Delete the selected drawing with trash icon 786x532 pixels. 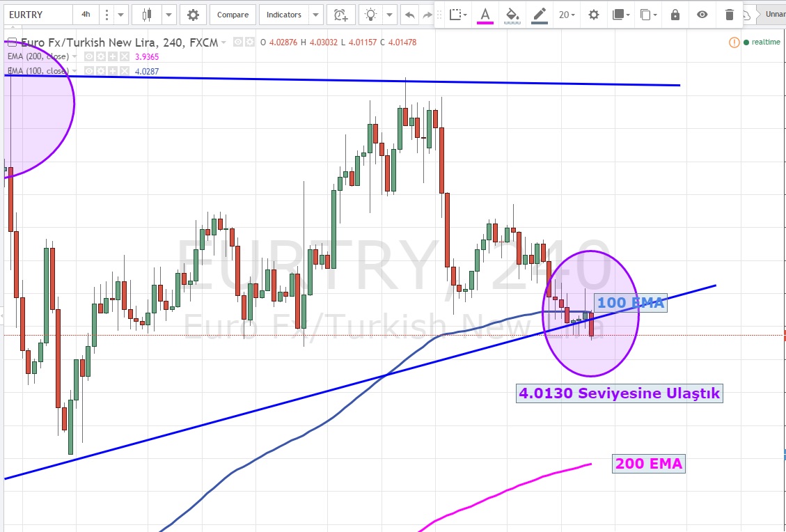[x=729, y=15]
